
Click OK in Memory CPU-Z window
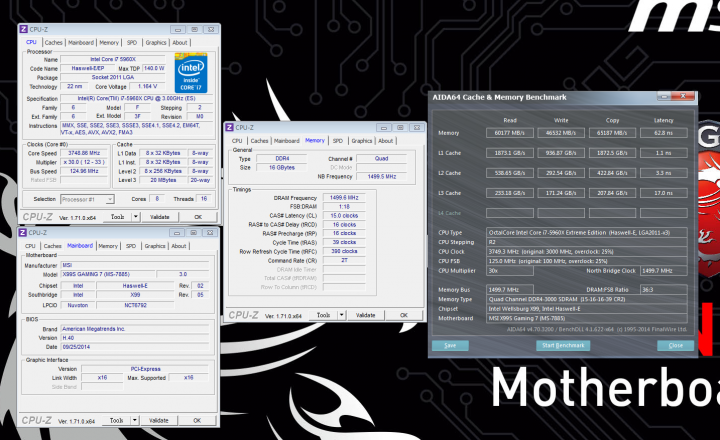(x=404, y=315)
